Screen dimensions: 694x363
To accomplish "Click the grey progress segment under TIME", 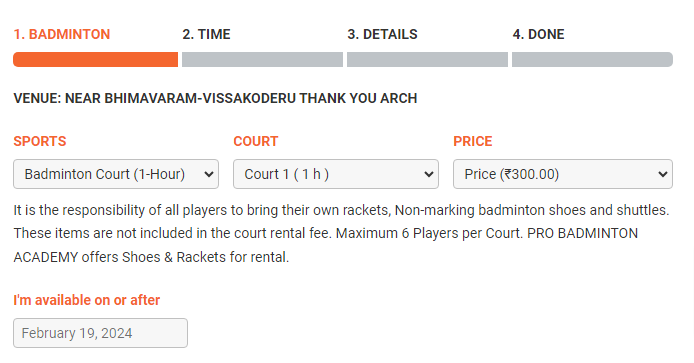I will tap(262, 59).
